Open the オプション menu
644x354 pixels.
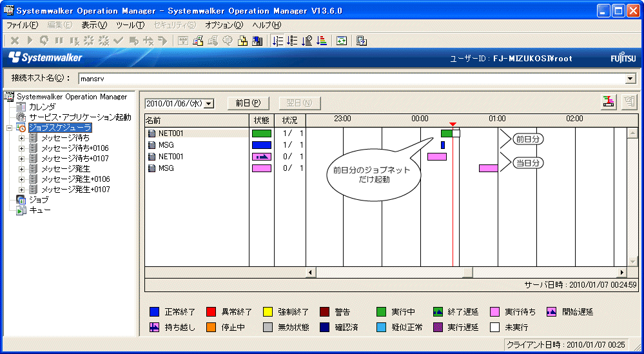[x=224, y=25]
